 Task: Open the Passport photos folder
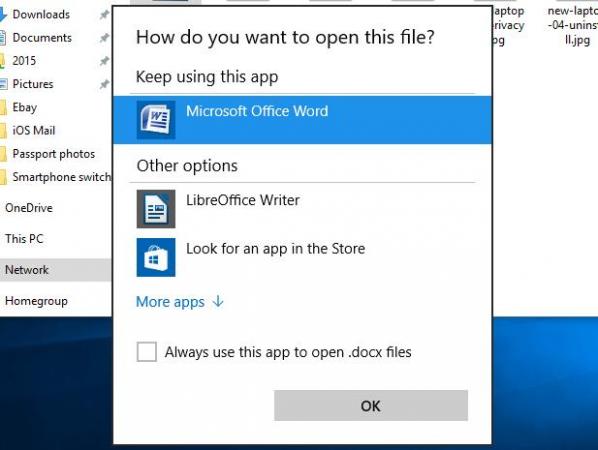coord(53,154)
